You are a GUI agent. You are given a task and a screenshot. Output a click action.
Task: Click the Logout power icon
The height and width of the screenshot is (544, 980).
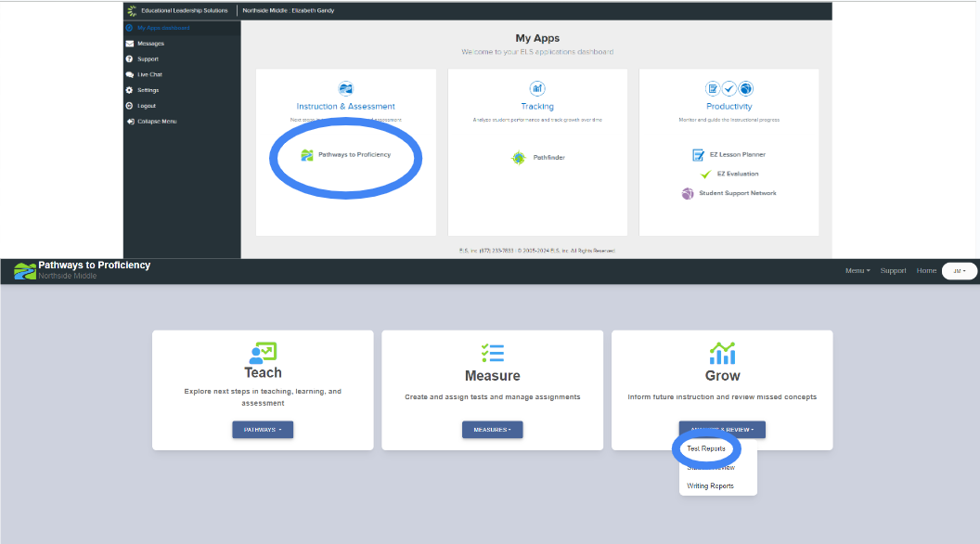pos(129,106)
